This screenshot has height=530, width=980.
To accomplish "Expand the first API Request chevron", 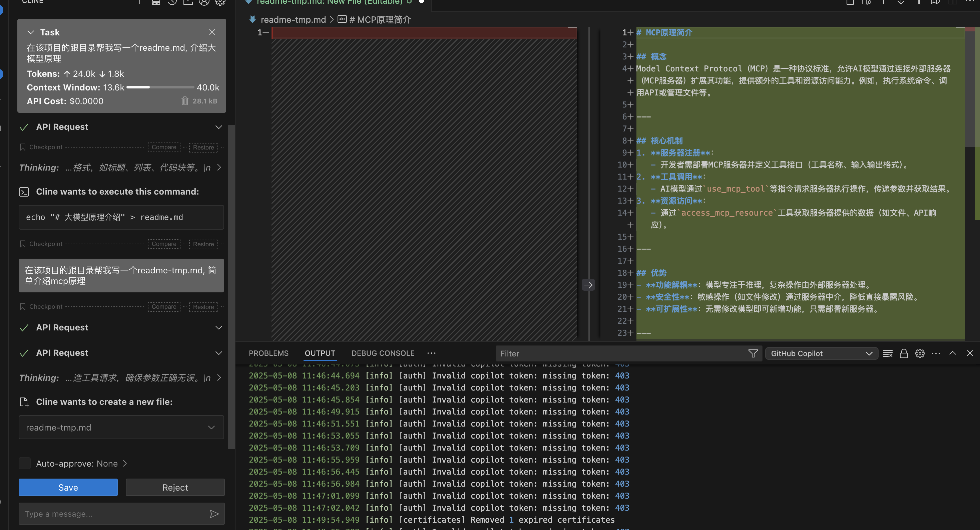I will click(218, 127).
